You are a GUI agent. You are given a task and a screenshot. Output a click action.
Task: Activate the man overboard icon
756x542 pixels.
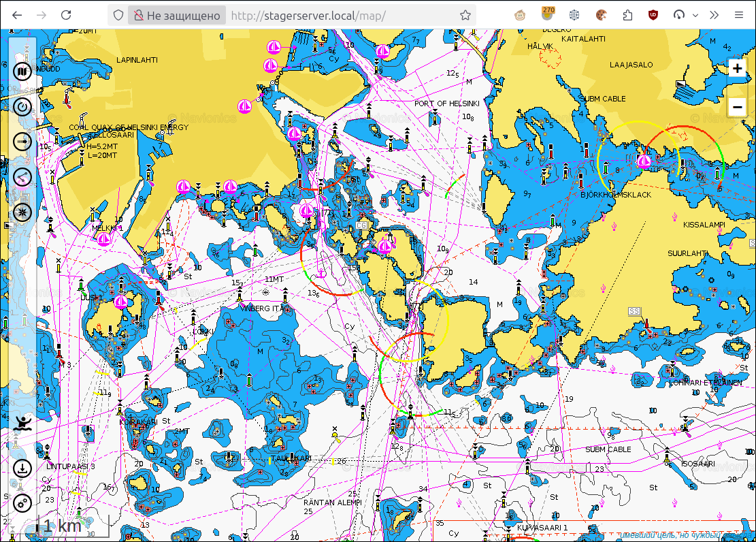22,424
